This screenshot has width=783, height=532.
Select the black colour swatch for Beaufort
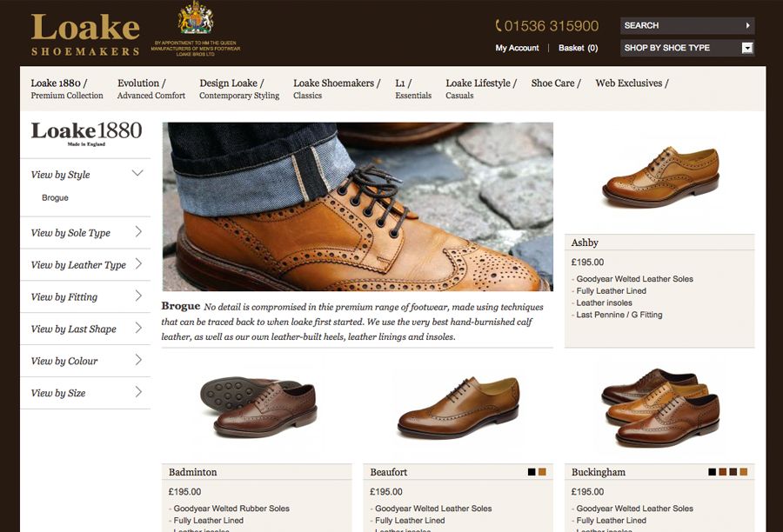[x=532, y=472]
